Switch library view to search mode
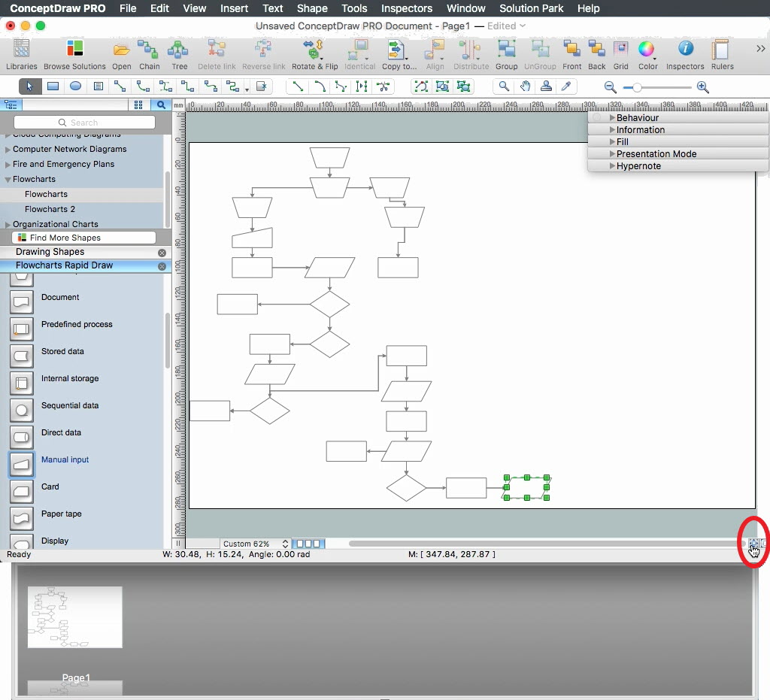 [x=161, y=105]
